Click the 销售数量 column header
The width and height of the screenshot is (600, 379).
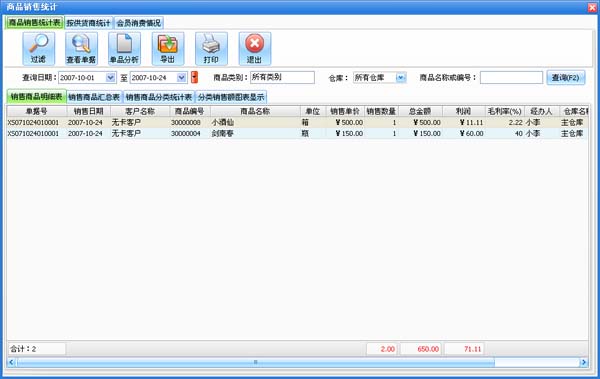381,111
